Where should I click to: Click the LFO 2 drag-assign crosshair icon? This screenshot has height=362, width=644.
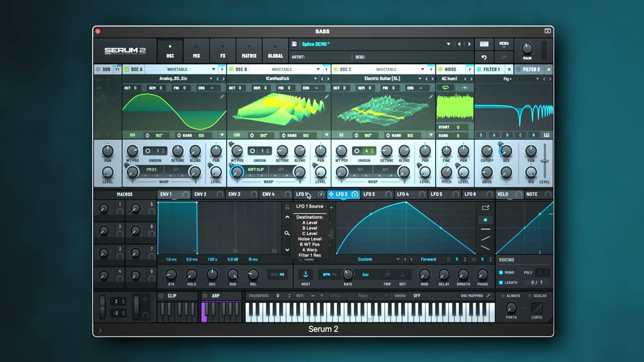[331, 194]
